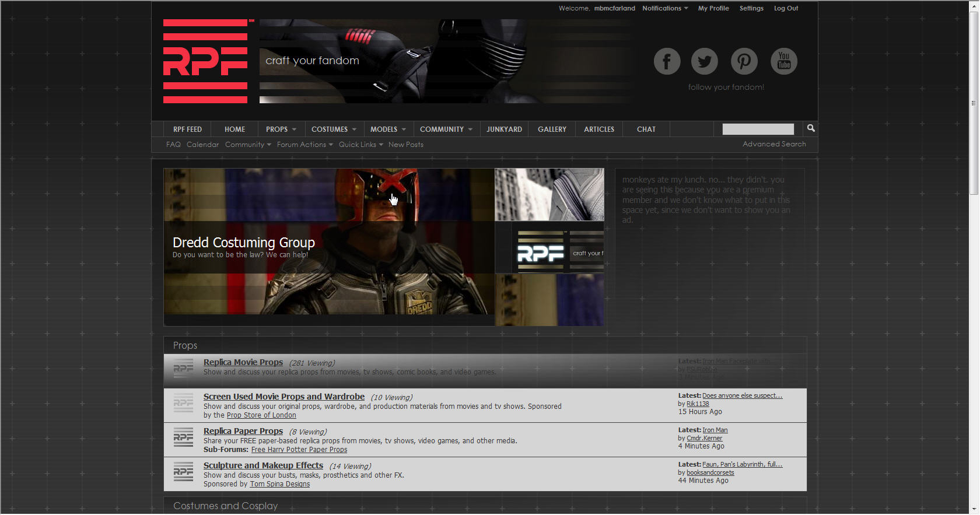Expand the COMMUNITY navigation dropdown
Image resolution: width=980 pixels, height=515 pixels.
click(446, 129)
